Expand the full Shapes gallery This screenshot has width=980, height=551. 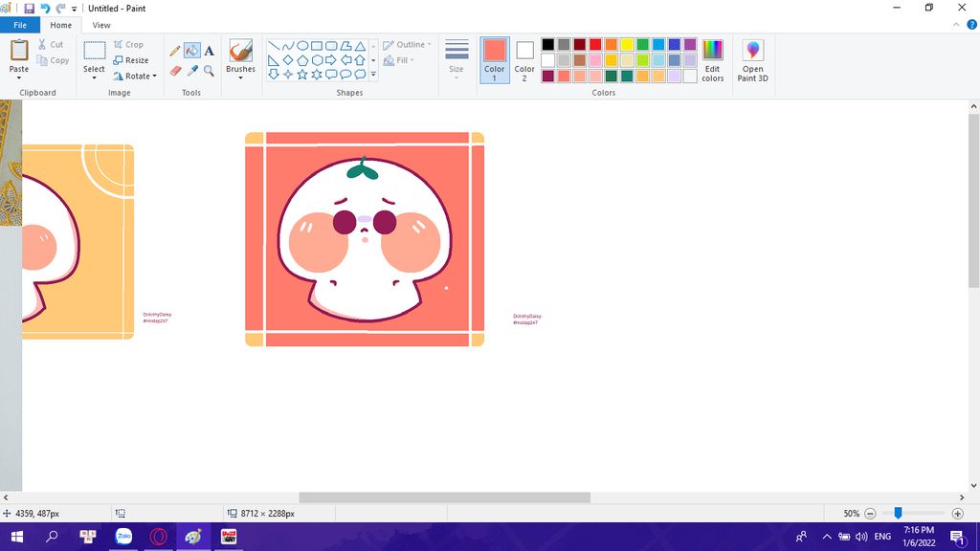tap(374, 75)
